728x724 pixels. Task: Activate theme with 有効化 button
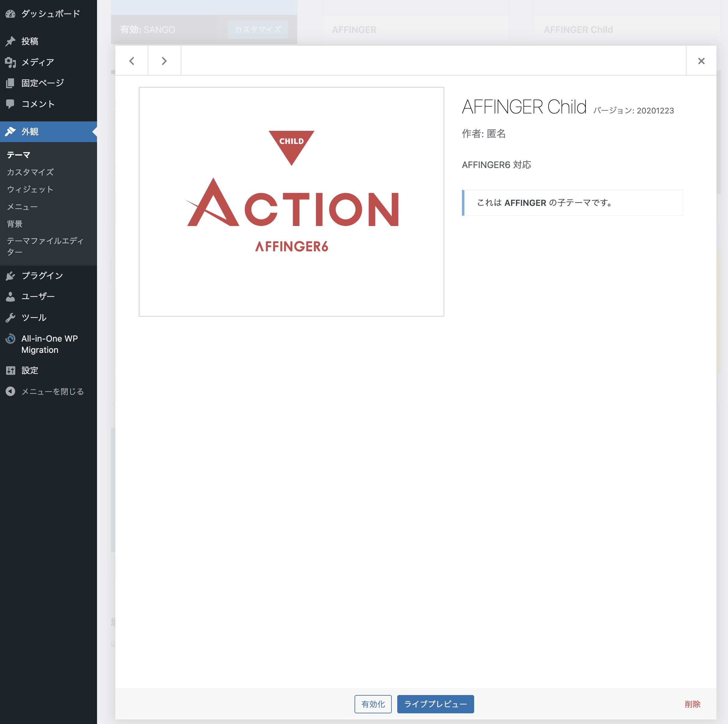tap(373, 704)
